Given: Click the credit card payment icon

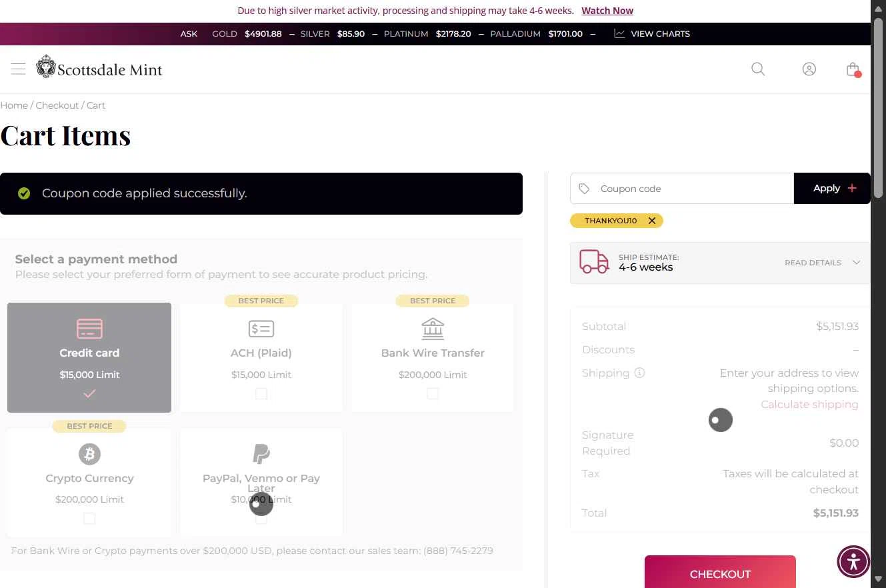Looking at the screenshot, I should 89,329.
